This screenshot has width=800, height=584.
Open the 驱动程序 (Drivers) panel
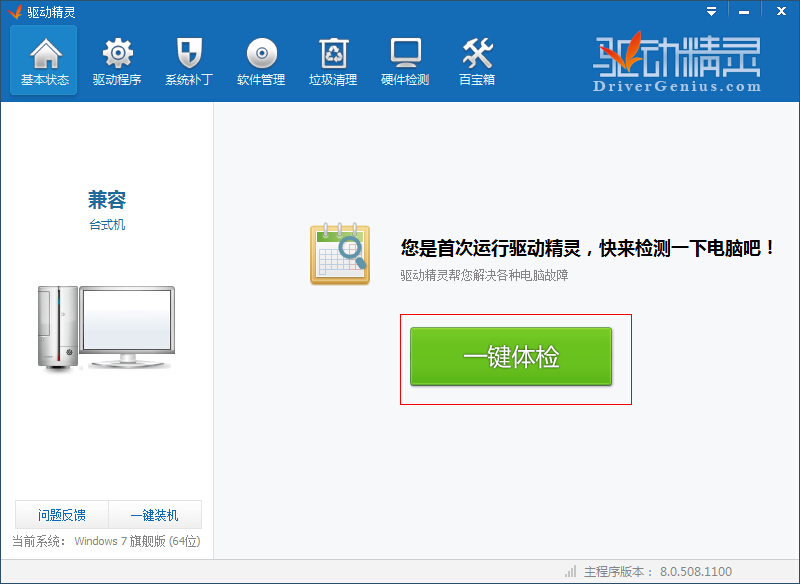pos(116,60)
